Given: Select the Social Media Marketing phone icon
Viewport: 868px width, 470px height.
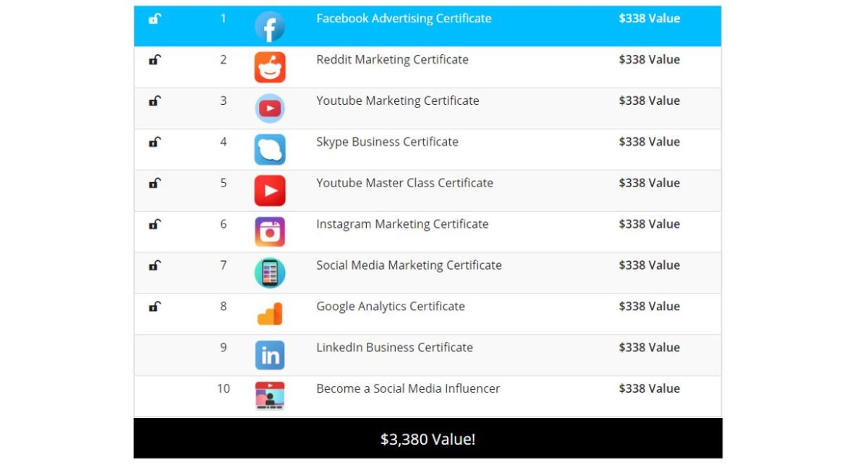Looking at the screenshot, I should 270,273.
